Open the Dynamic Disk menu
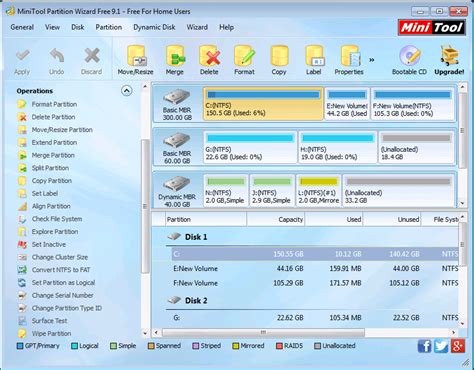The width and height of the screenshot is (474, 370). tap(154, 27)
